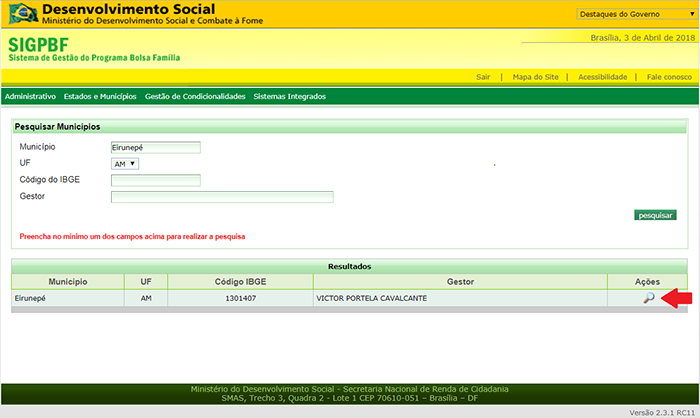The image size is (700, 418).
Task: Click the magnifier icon in Eirunepé row
Action: pos(649,298)
